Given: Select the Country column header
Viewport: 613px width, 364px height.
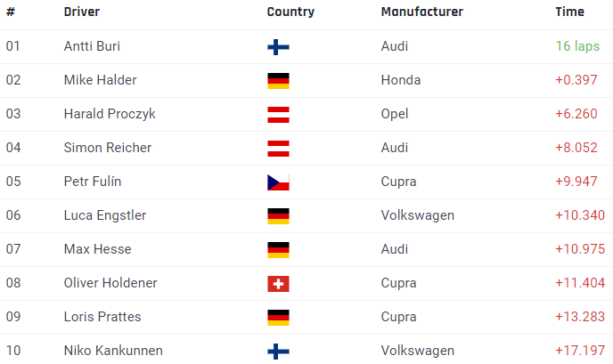Looking at the screenshot, I should coord(290,12).
